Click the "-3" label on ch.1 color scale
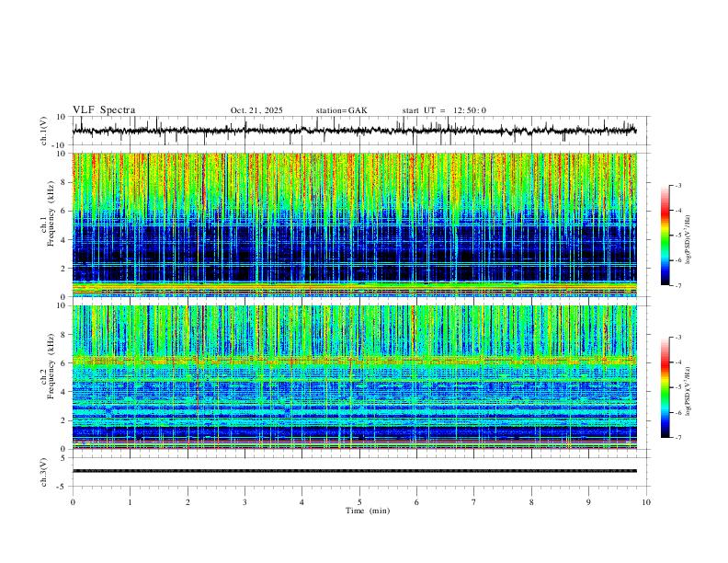The width and height of the screenshot is (728, 563). (677, 185)
